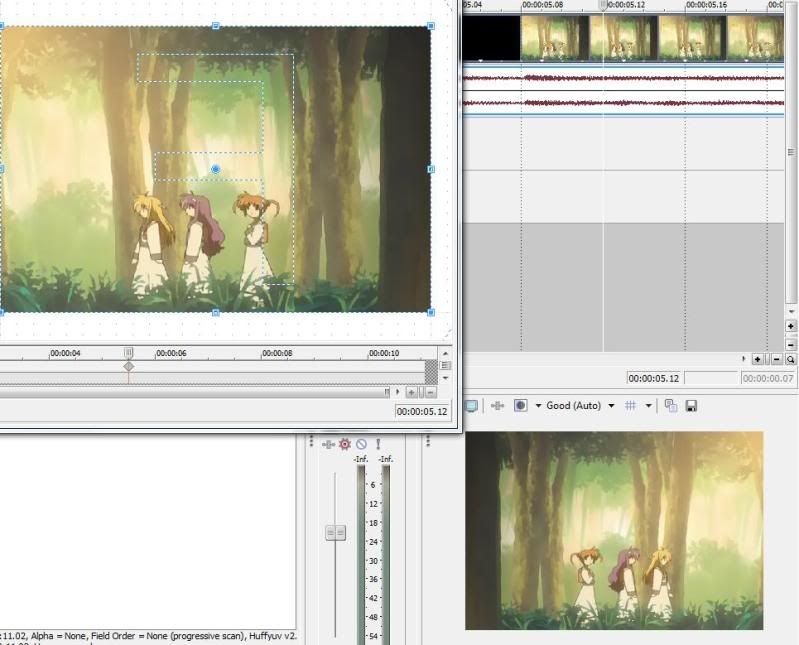799x645 pixels.
Task: Click Pan/Crop keyframe scroll up arrow
Action: click(x=445, y=353)
